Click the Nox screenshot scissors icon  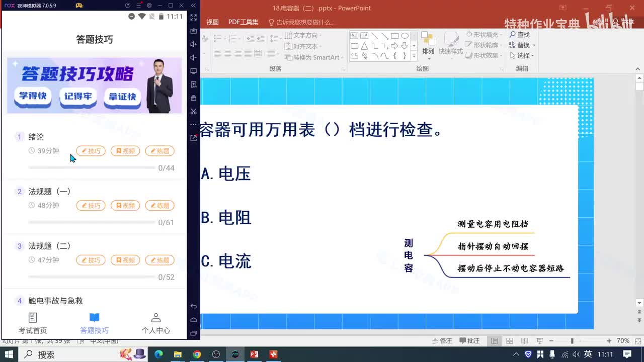point(194,111)
